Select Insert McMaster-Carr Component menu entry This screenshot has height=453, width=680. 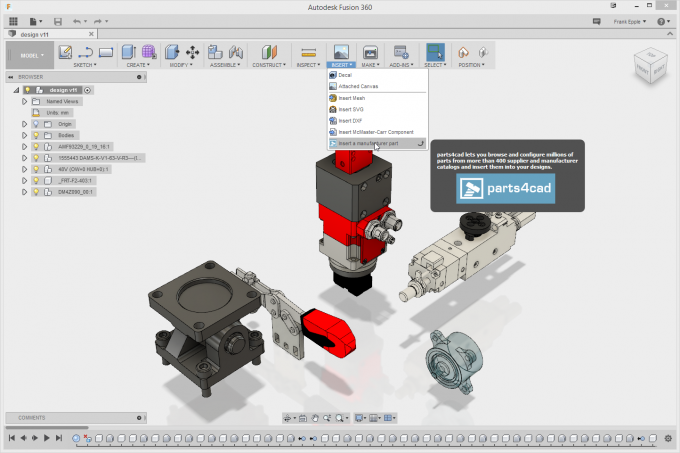374,131
